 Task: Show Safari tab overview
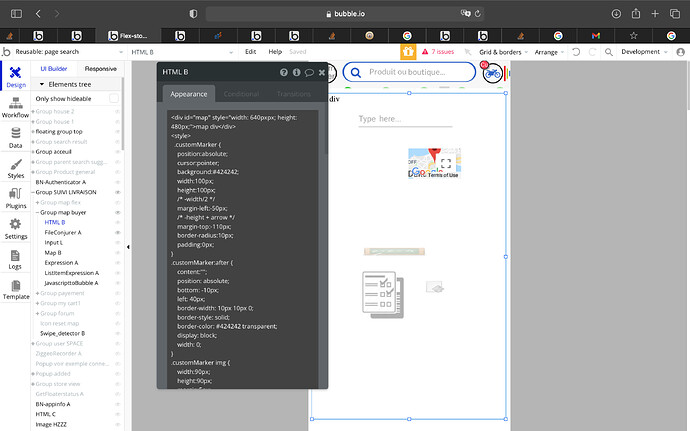click(675, 14)
